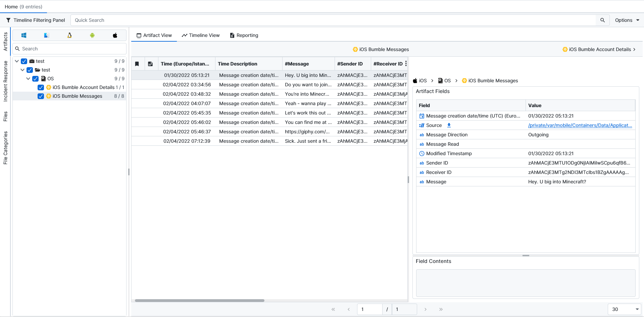Click the Quick Search magnifier icon

coord(602,20)
